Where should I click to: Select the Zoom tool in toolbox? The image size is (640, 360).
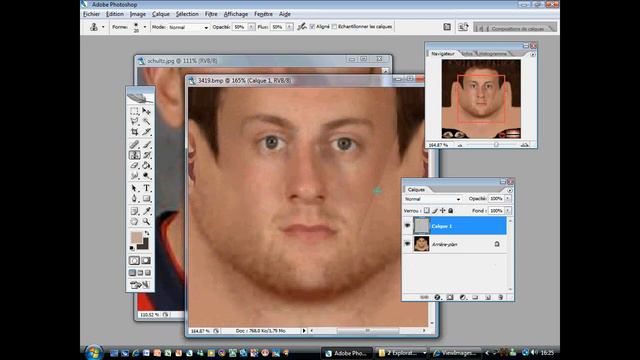(x=146, y=222)
